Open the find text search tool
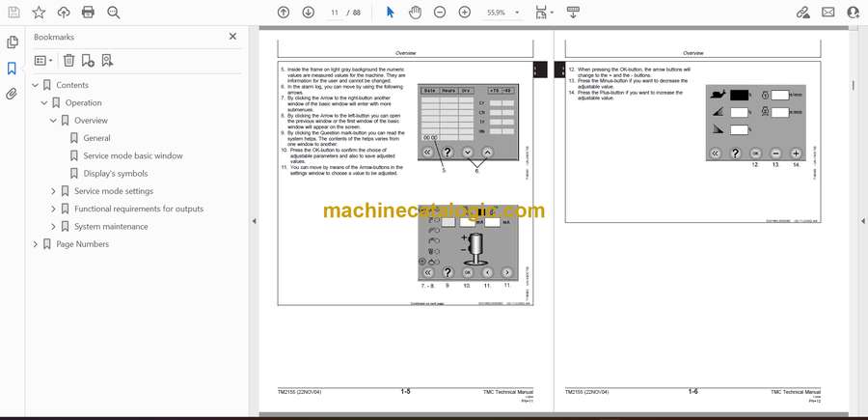 pos(114,13)
